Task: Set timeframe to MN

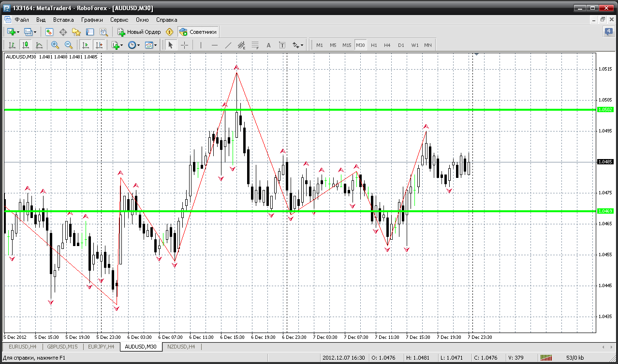Action: click(428, 45)
